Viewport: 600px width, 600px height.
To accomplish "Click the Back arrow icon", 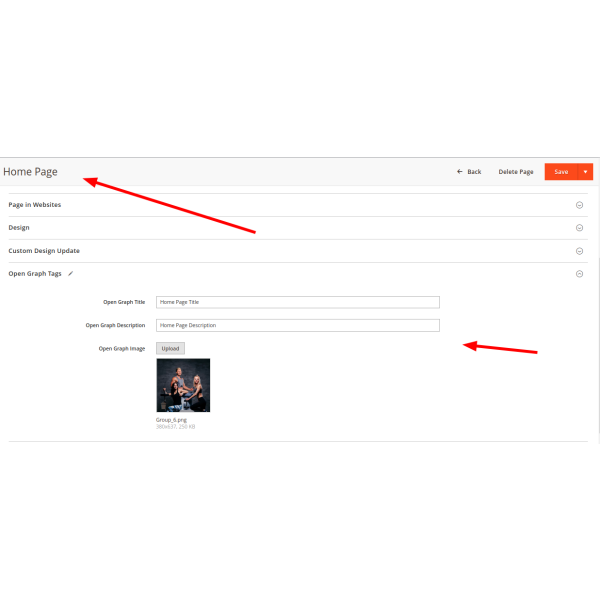I will 460,172.
